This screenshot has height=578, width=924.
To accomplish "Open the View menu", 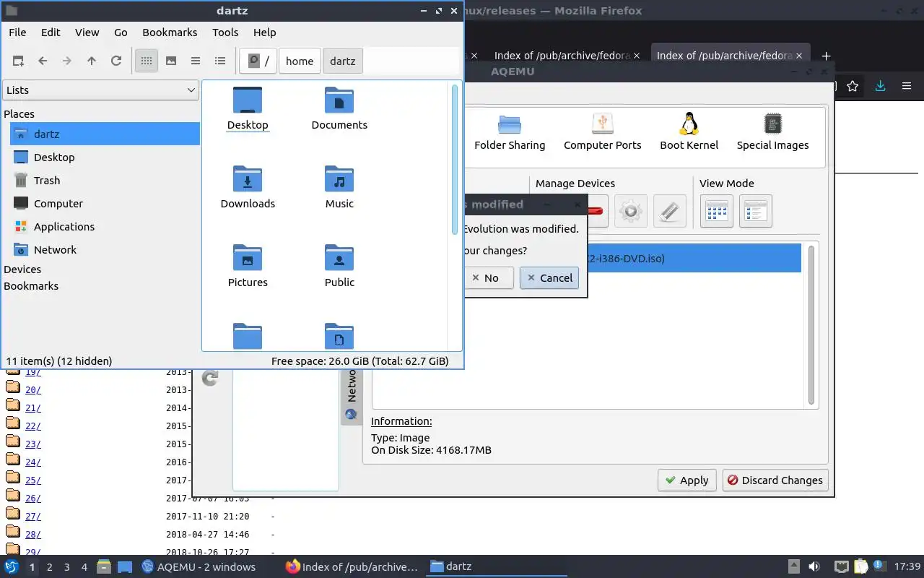I will [x=87, y=33].
